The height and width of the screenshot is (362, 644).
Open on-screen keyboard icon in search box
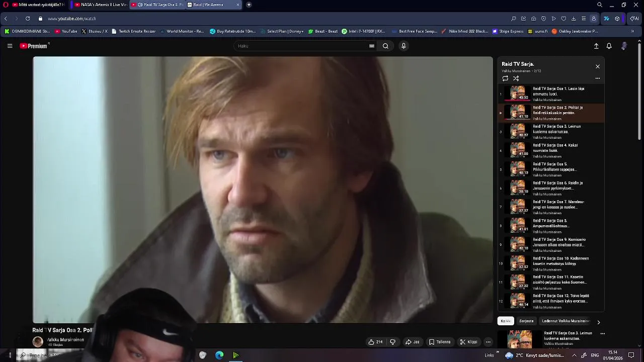(x=372, y=46)
